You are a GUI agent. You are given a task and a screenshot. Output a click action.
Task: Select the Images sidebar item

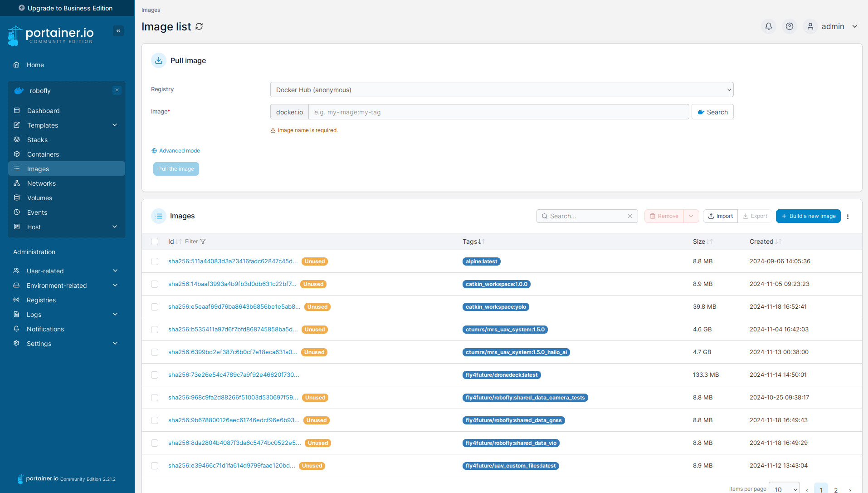(x=67, y=169)
